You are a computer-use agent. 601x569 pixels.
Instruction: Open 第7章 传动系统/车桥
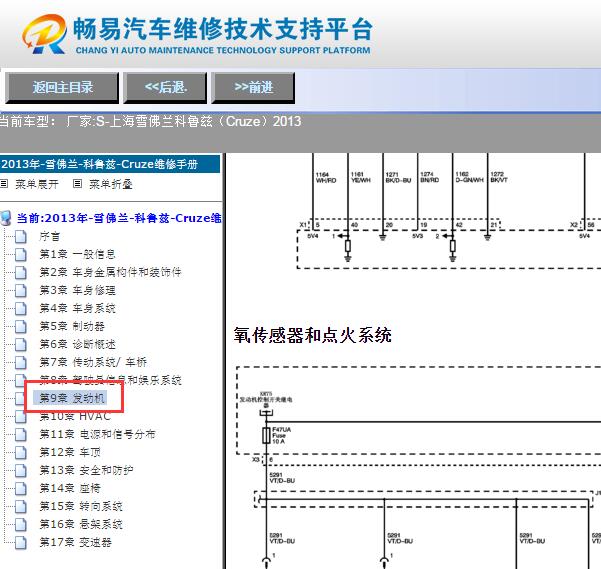(x=93, y=362)
